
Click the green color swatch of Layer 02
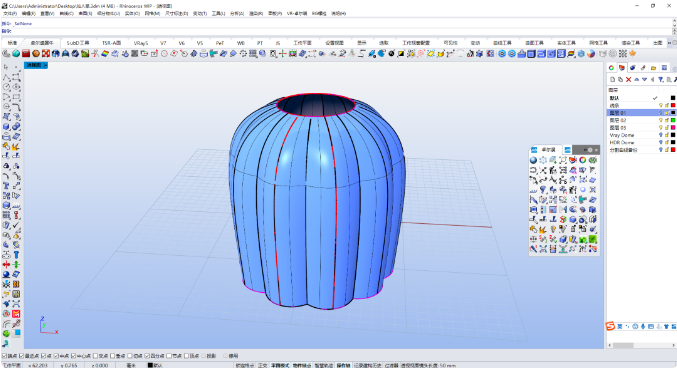click(673, 120)
